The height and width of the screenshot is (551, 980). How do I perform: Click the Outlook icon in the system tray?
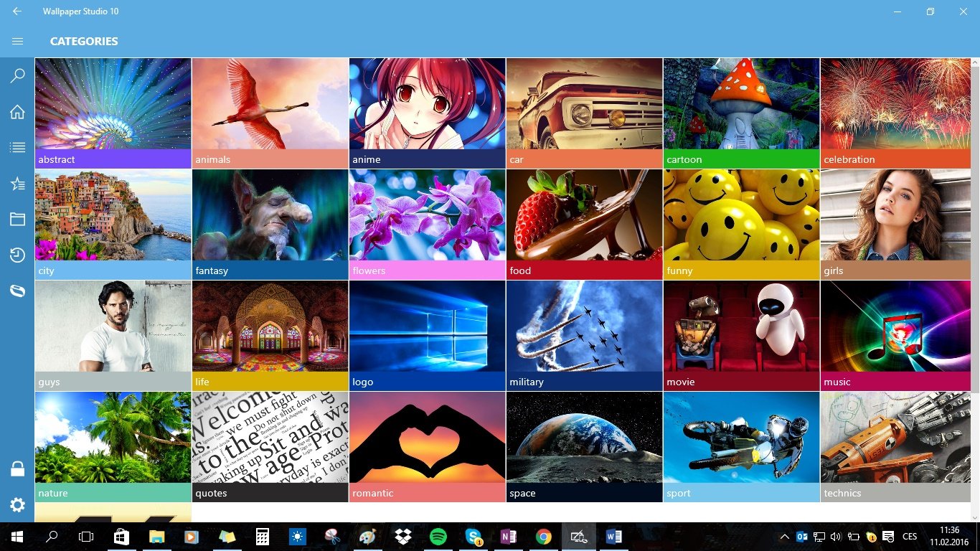(x=802, y=537)
